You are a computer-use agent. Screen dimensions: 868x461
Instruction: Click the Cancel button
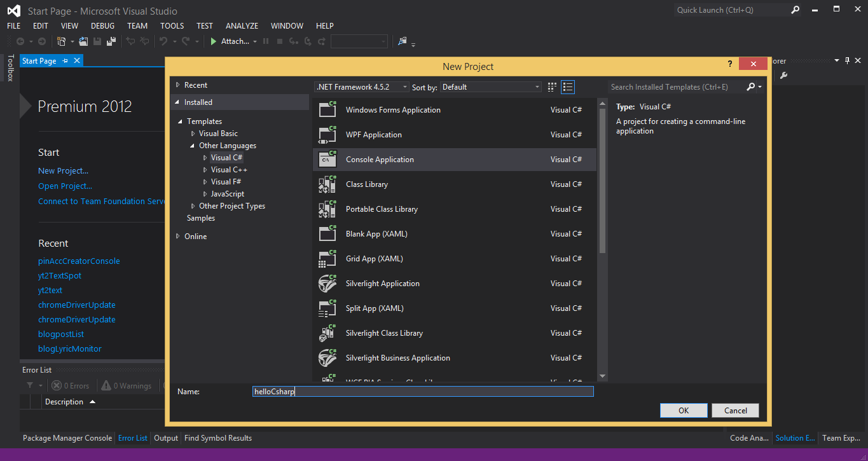(x=736, y=410)
